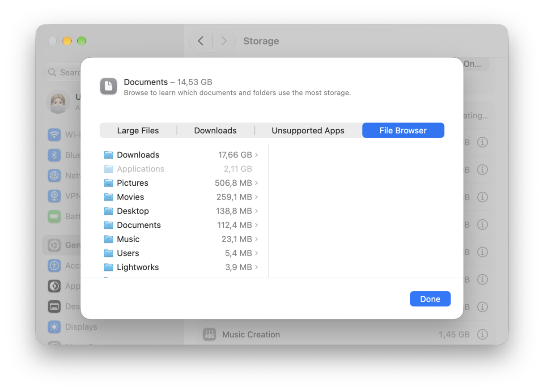The image size is (544, 392).
Task: Click the Music folder icon
Action: [x=108, y=239]
